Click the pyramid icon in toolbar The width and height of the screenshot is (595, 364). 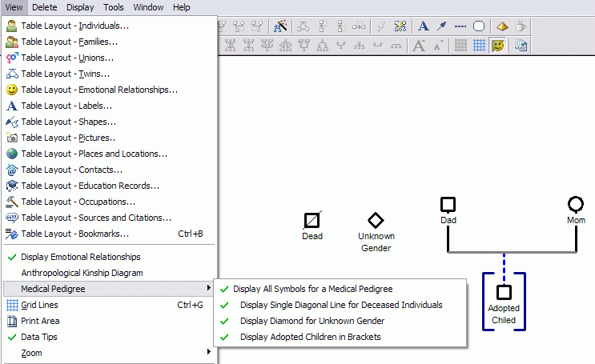pyautogui.click(x=502, y=26)
